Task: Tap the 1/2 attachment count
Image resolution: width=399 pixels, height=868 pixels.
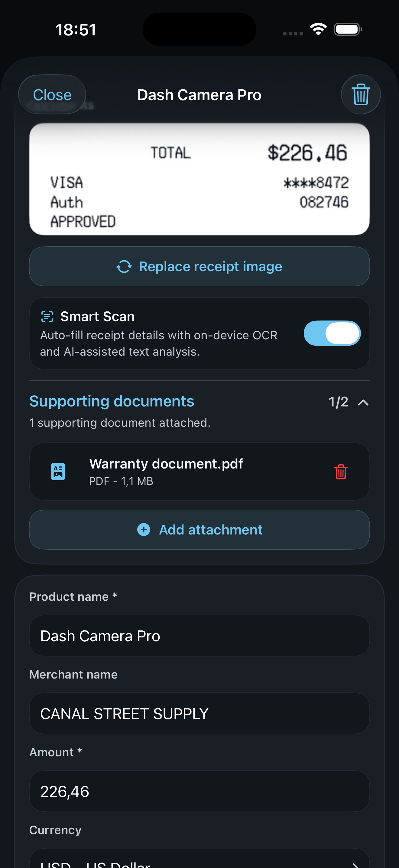Action: (338, 402)
